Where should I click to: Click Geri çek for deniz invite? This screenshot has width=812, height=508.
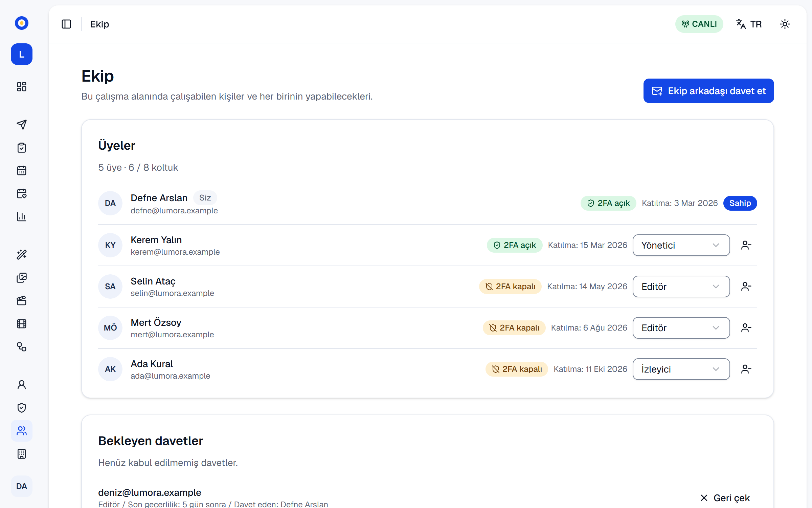725,498
